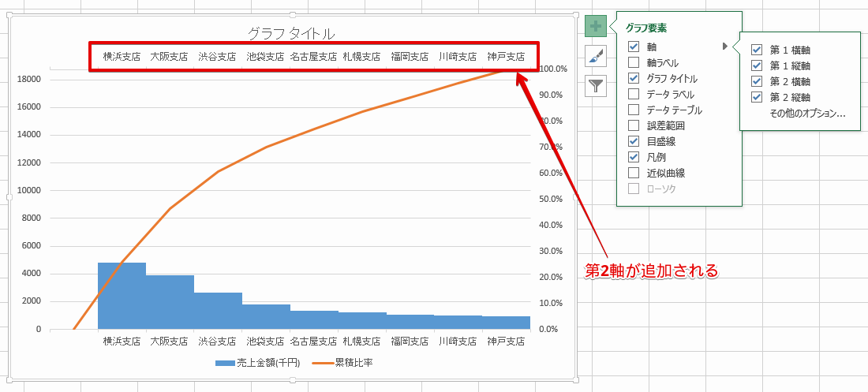
Task: Toggle the グラフ タイトル checkbox
Action: [x=634, y=78]
